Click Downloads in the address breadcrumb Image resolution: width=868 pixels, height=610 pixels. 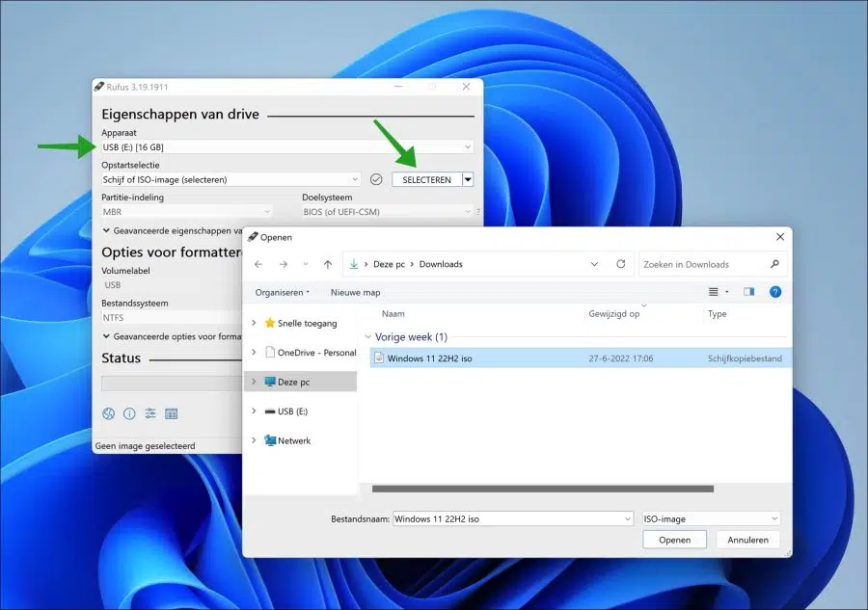441,264
